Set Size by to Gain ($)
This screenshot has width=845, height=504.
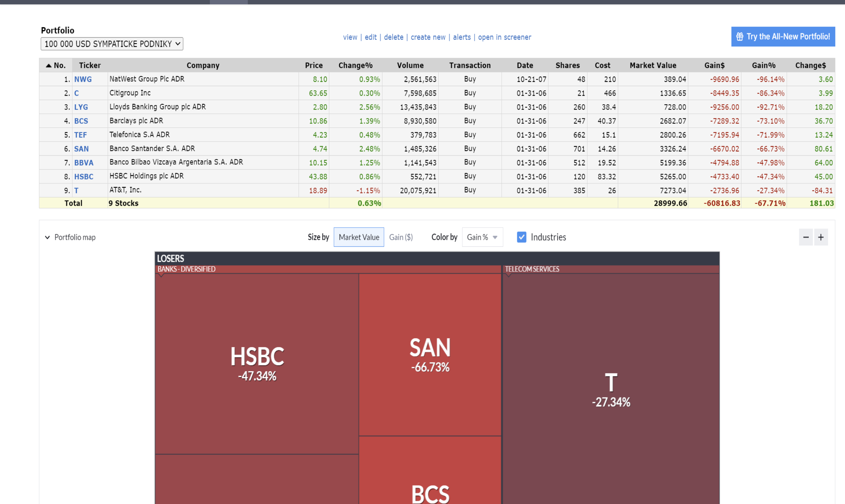(x=401, y=237)
